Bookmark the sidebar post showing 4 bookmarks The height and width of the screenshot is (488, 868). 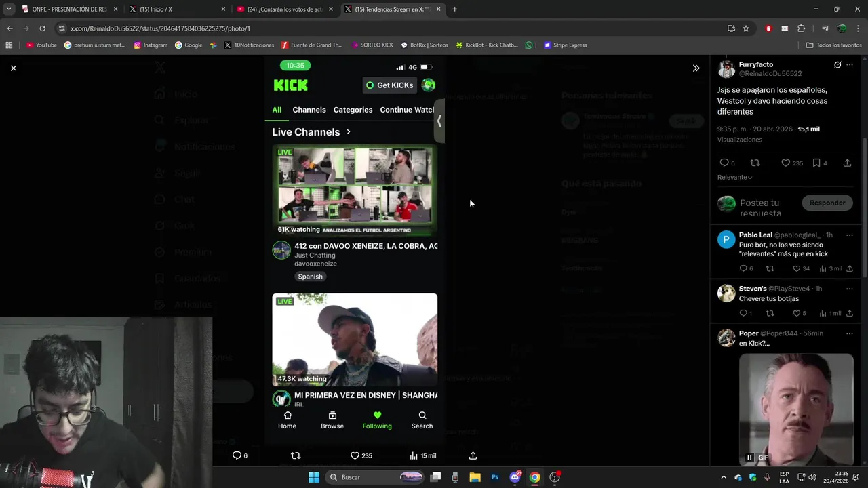tap(820, 163)
